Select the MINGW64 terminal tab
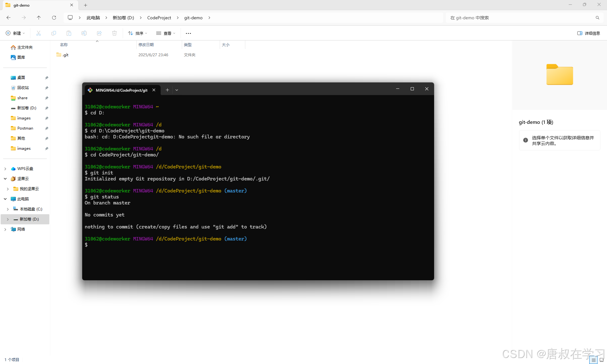Screen dimensions: 607x364 [x=121, y=90]
